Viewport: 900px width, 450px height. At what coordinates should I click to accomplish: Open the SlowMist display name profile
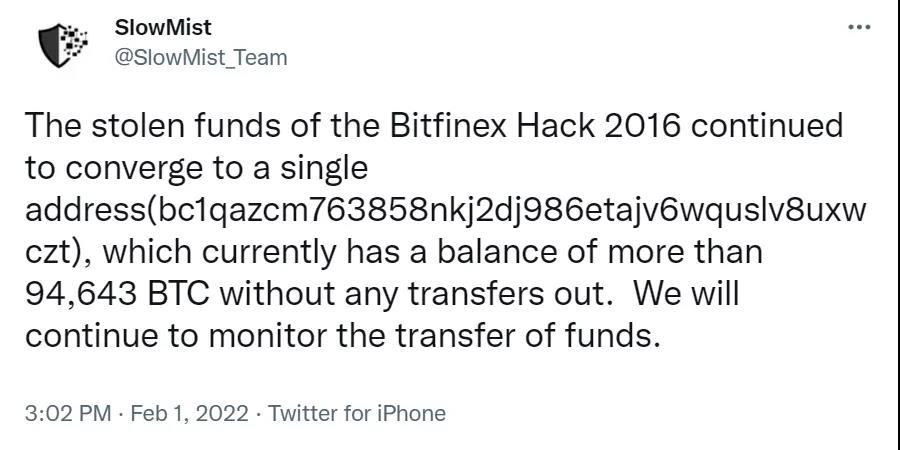(x=163, y=27)
